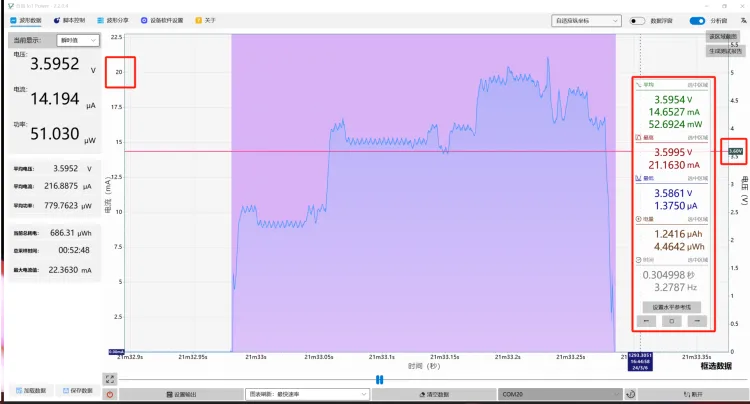
Task: Click the right arrow button in analysis panel
Action: click(697, 321)
